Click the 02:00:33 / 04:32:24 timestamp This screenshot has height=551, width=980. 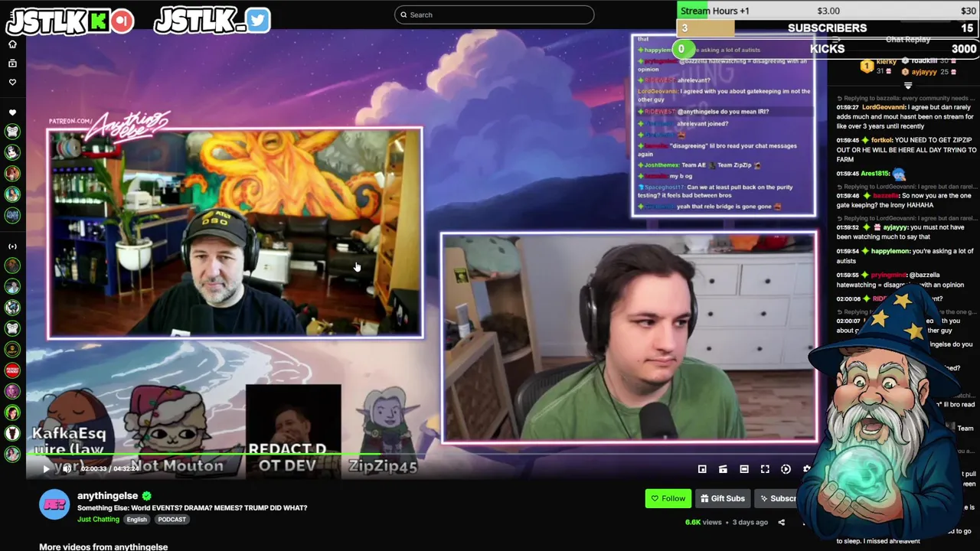pyautogui.click(x=109, y=468)
